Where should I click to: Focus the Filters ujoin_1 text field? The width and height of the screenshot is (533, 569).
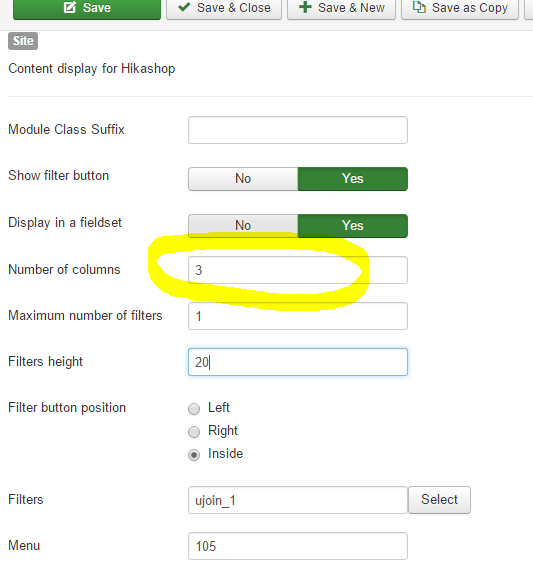tap(298, 500)
